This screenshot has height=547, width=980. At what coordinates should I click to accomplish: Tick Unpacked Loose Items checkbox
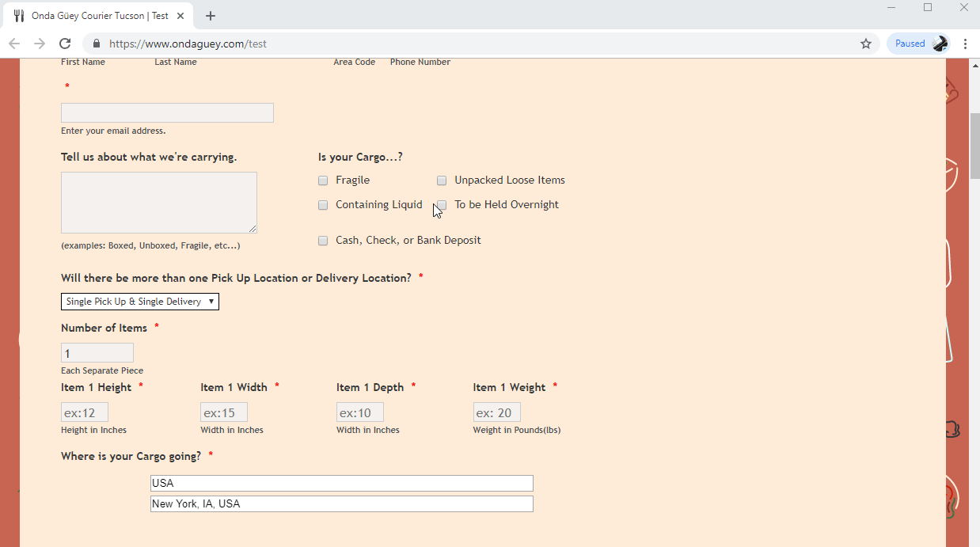coord(442,180)
